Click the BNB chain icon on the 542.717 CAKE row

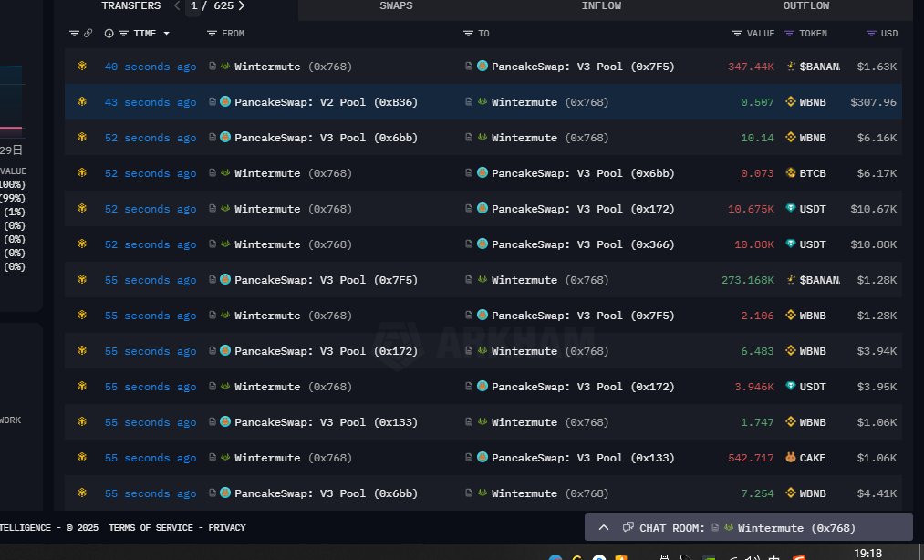[x=82, y=458]
